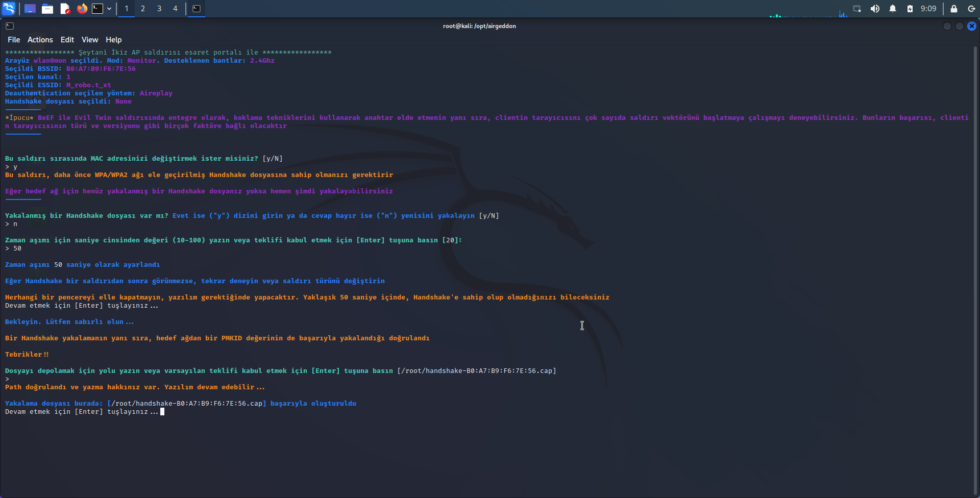Open the Help menu

tap(114, 40)
